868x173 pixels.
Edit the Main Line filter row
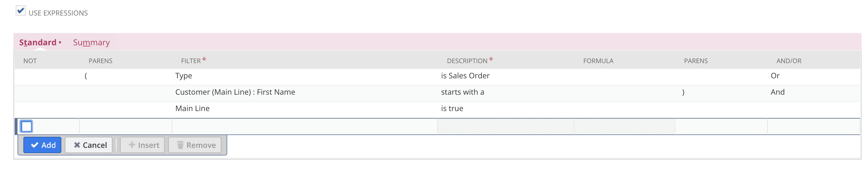pos(192,108)
